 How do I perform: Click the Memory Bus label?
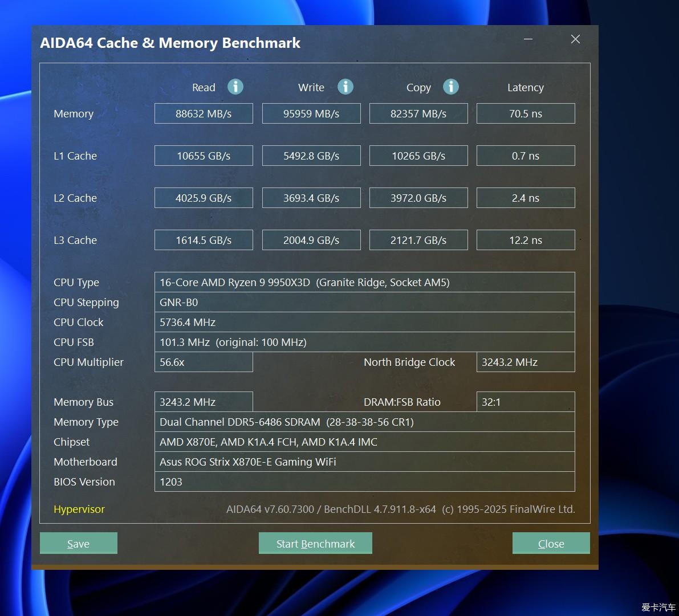pyautogui.click(x=84, y=402)
